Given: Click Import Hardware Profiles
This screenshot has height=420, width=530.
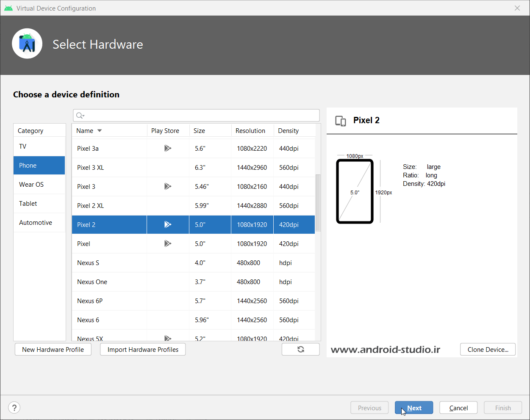Looking at the screenshot, I should pos(143,349).
